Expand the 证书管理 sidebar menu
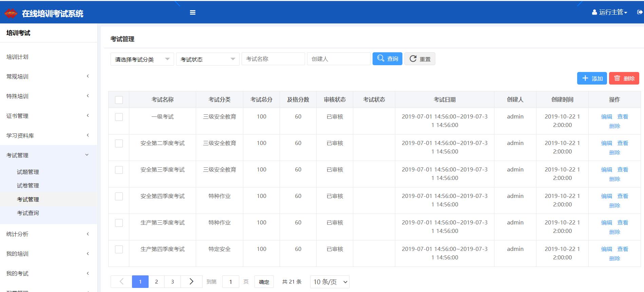This screenshot has width=644, height=292. [x=48, y=116]
